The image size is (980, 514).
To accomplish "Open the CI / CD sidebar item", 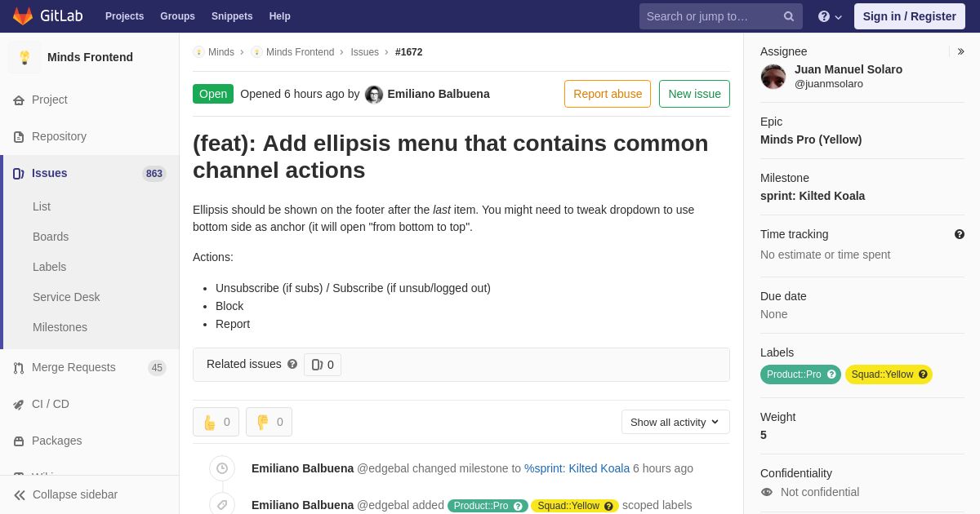I will click(51, 404).
